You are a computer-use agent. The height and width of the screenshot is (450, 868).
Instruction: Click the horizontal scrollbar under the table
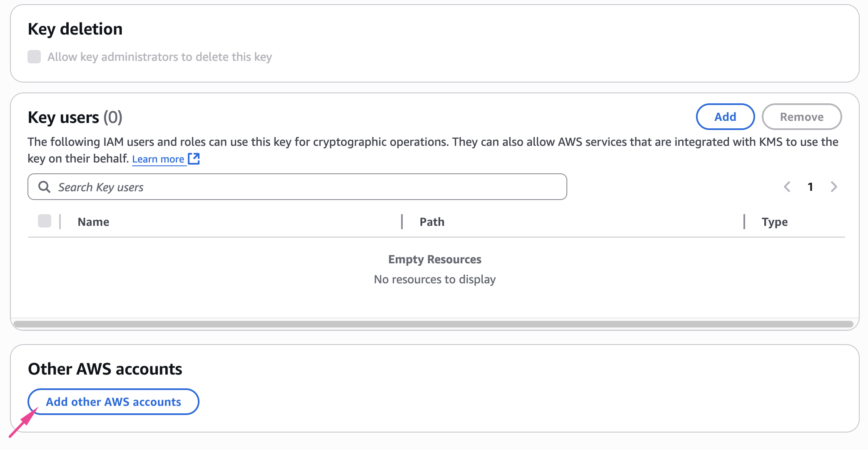[433, 324]
